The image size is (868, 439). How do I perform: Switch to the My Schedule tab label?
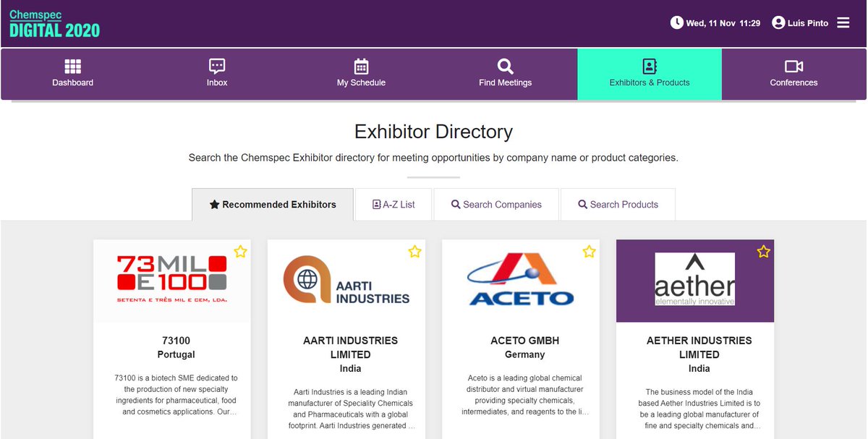361,82
